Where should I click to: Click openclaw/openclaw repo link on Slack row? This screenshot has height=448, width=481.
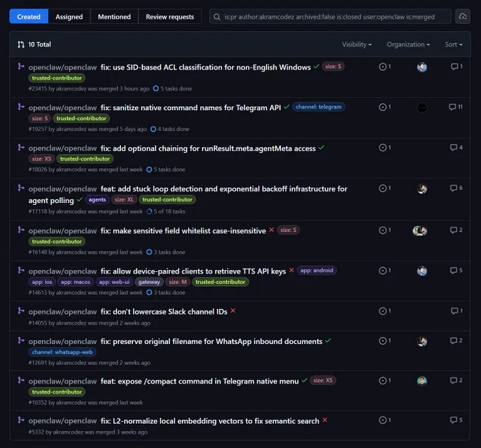(x=62, y=312)
